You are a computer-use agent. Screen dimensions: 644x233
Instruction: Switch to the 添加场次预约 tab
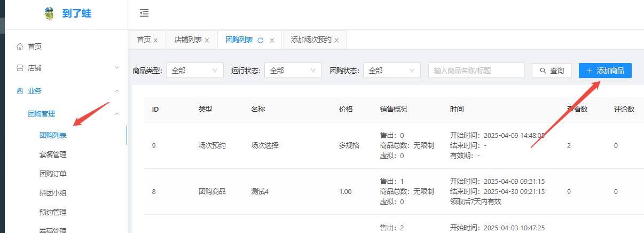(x=311, y=40)
